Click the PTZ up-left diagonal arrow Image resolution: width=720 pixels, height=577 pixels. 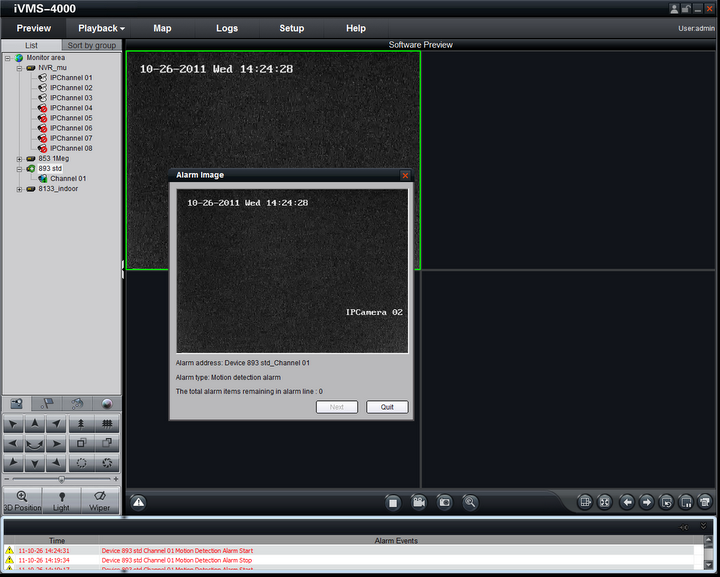pyautogui.click(x=13, y=424)
